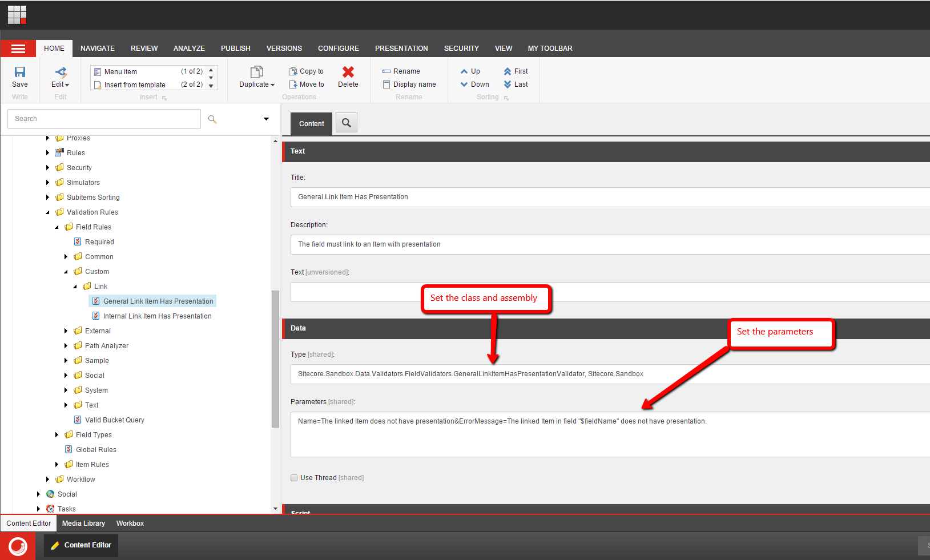
Task: Open the Media Library tab
Action: [x=83, y=523]
